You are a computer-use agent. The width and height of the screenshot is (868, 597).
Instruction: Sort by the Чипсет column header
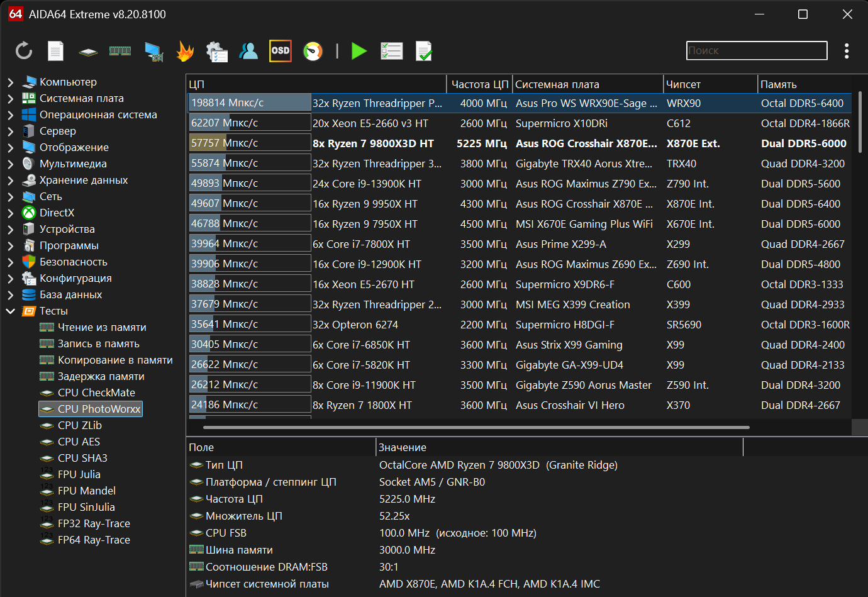click(x=711, y=84)
